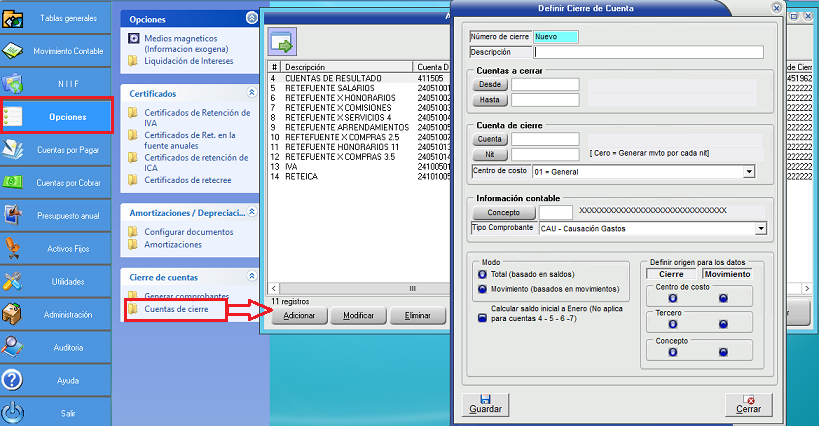Click the Descripción text field

click(648, 52)
